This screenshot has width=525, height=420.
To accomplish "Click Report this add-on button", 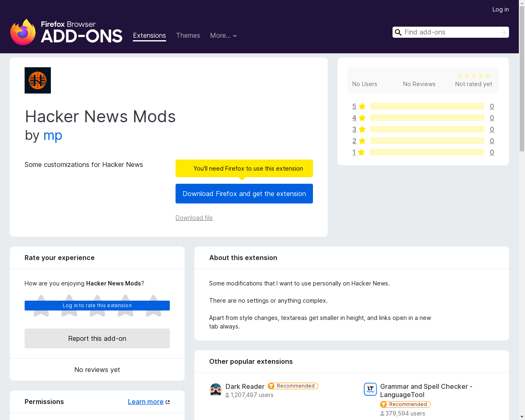I will coord(97,338).
